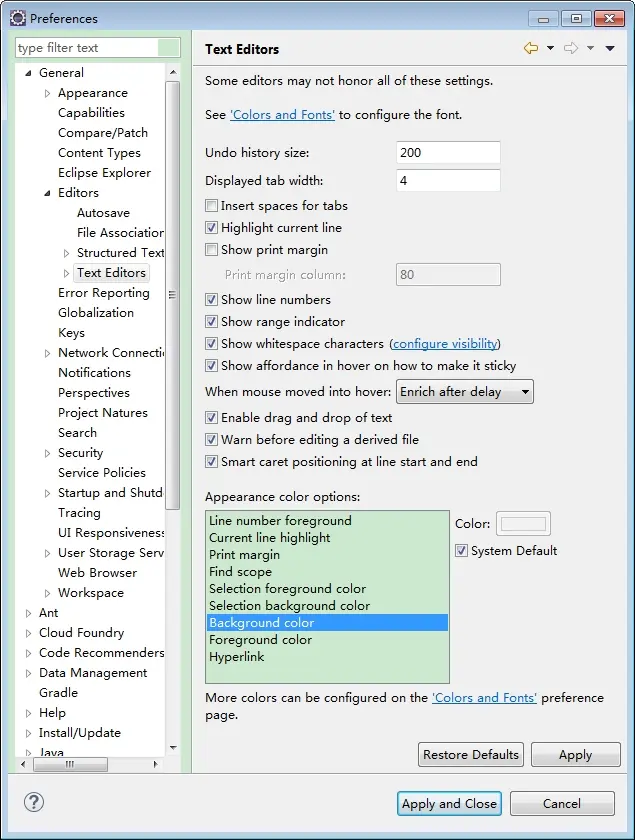Expand the Install/Update node
Screen dimensions: 635x840
(x=28, y=733)
